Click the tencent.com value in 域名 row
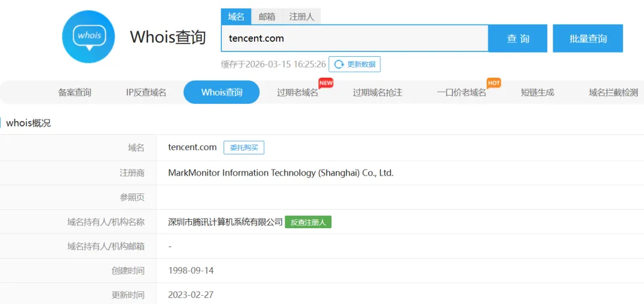The image size is (644, 304). coord(192,148)
